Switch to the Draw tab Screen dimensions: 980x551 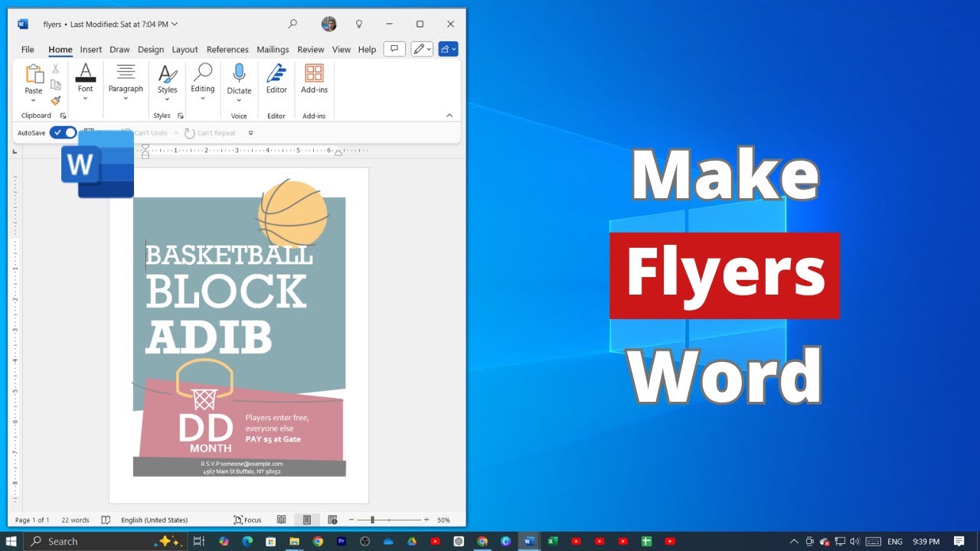tap(119, 49)
